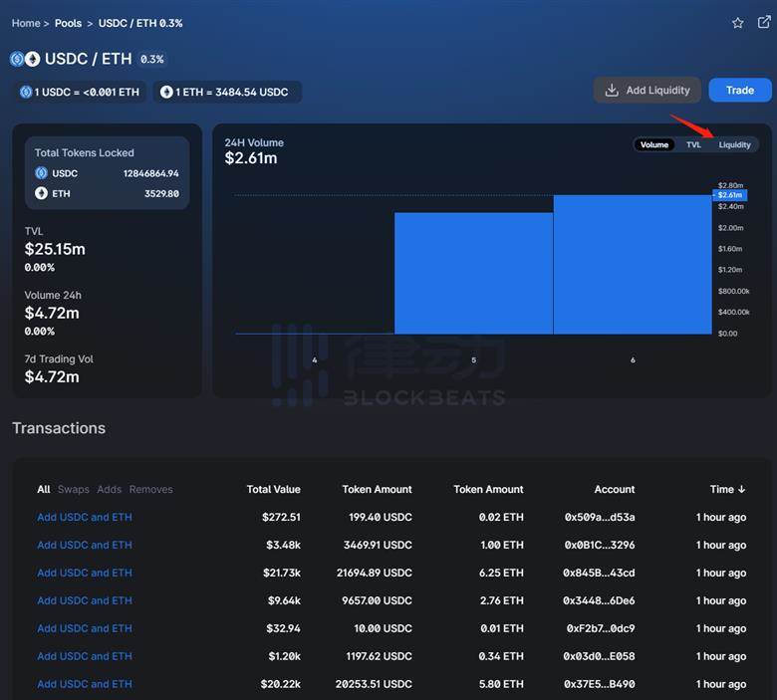This screenshot has width=777, height=700.
Task: Click ETH icon in Total Tokens Locked
Action: click(41, 193)
